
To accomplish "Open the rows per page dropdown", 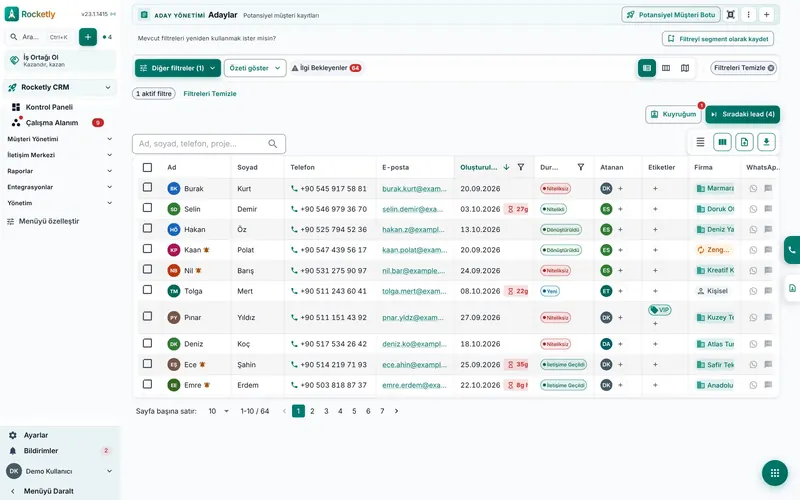I will pos(219,411).
